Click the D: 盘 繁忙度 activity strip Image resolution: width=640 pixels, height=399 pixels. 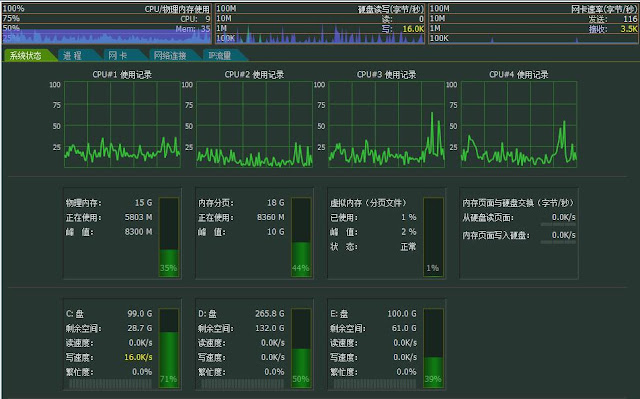242,383
